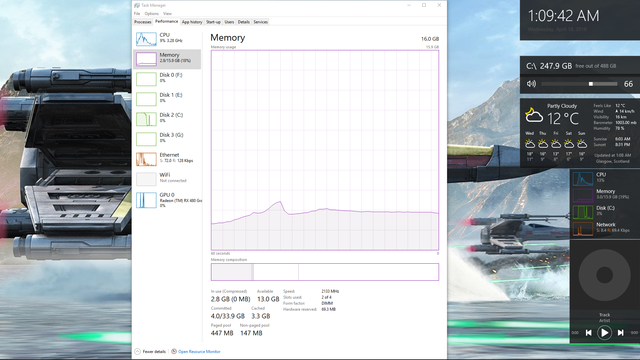Click the Resource Monitor icon beside the link
The height and width of the screenshot is (360, 640).
[x=174, y=351]
